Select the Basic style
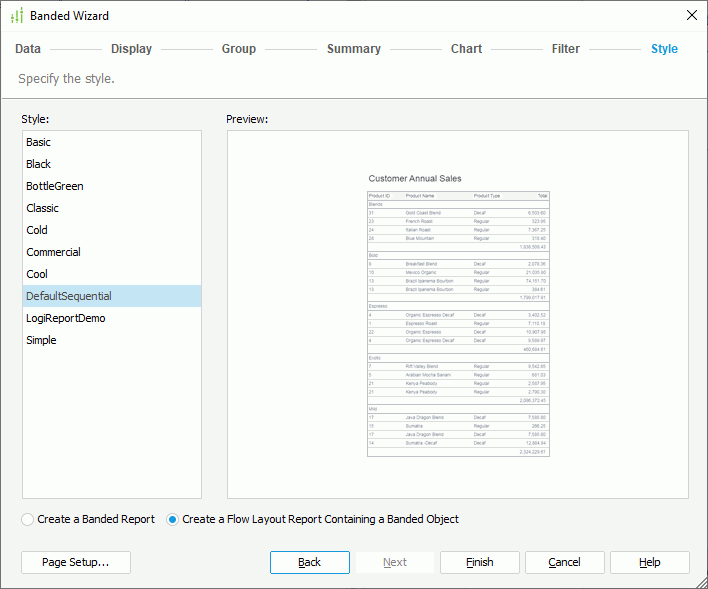The image size is (708, 589). point(39,142)
